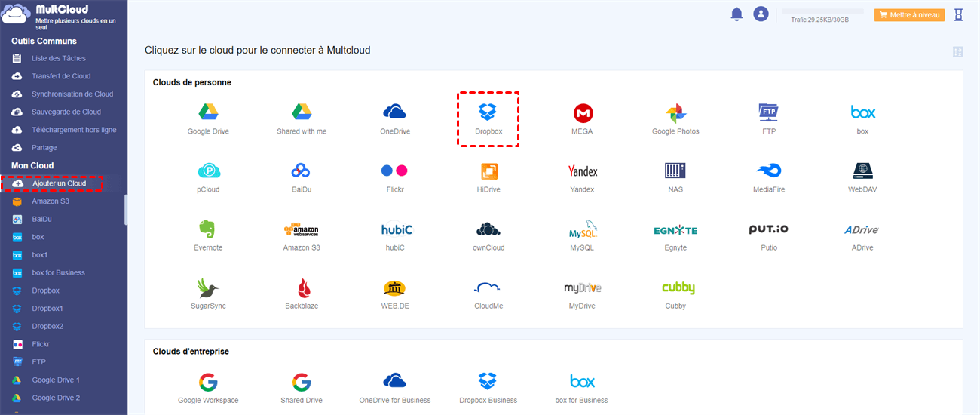
Task: Open the user account avatar menu
Action: coord(761,14)
